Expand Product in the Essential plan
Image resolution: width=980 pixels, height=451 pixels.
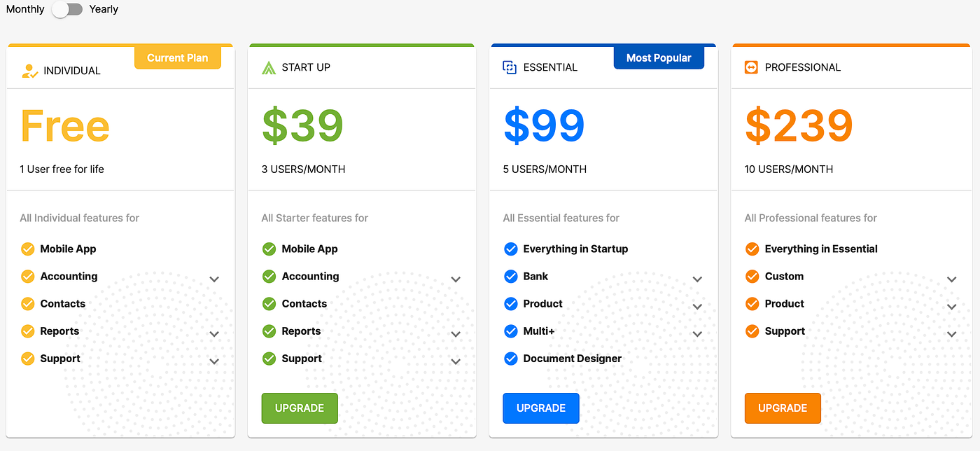697,307
